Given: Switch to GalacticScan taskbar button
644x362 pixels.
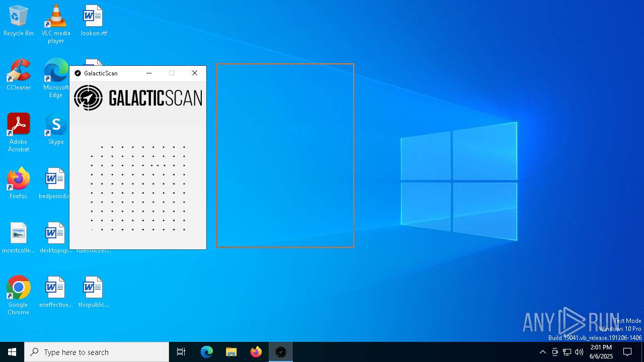Looking at the screenshot, I should [x=281, y=352].
